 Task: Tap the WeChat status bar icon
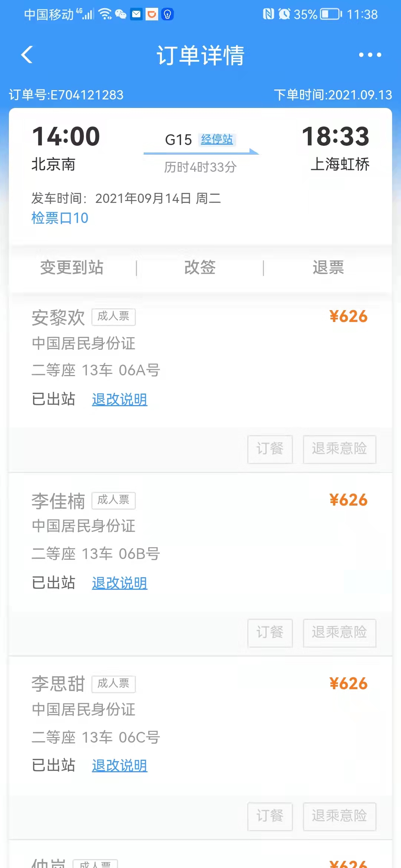click(121, 14)
